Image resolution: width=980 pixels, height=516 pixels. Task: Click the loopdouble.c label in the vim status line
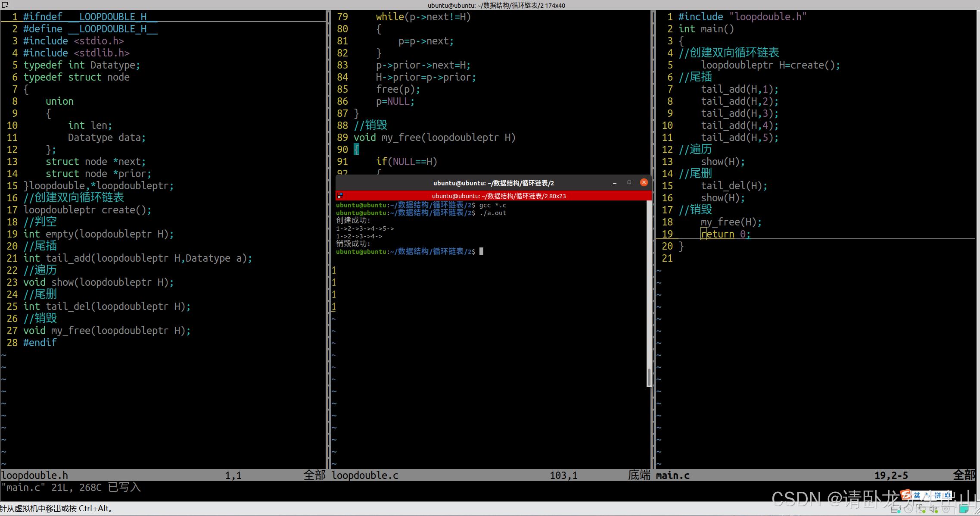point(364,475)
